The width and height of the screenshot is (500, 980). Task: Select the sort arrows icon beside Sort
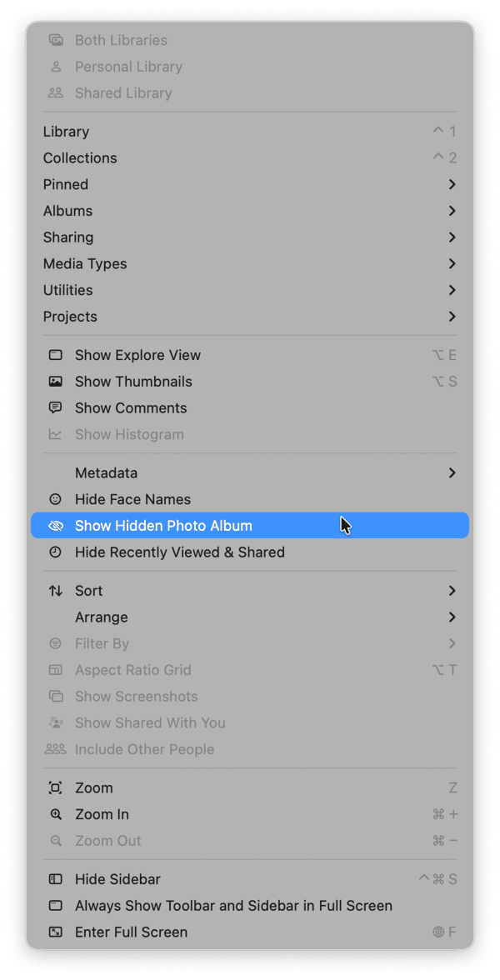(x=55, y=590)
